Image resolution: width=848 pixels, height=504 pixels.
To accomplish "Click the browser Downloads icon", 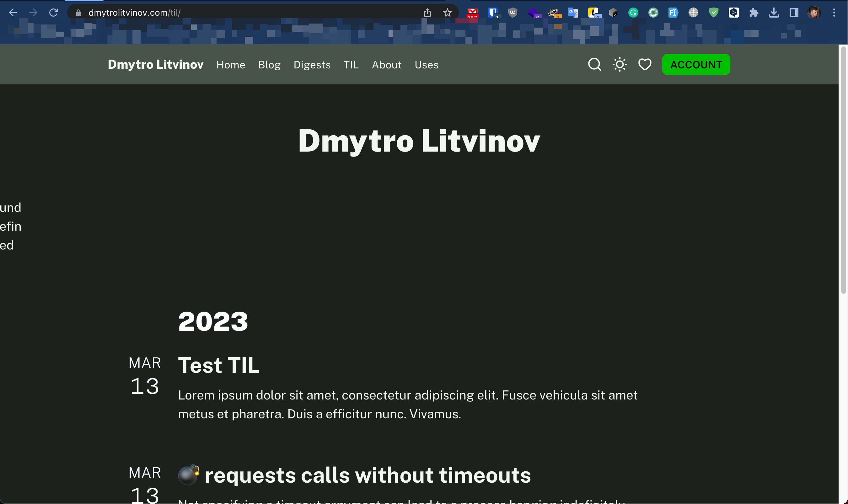I will pos(774,13).
